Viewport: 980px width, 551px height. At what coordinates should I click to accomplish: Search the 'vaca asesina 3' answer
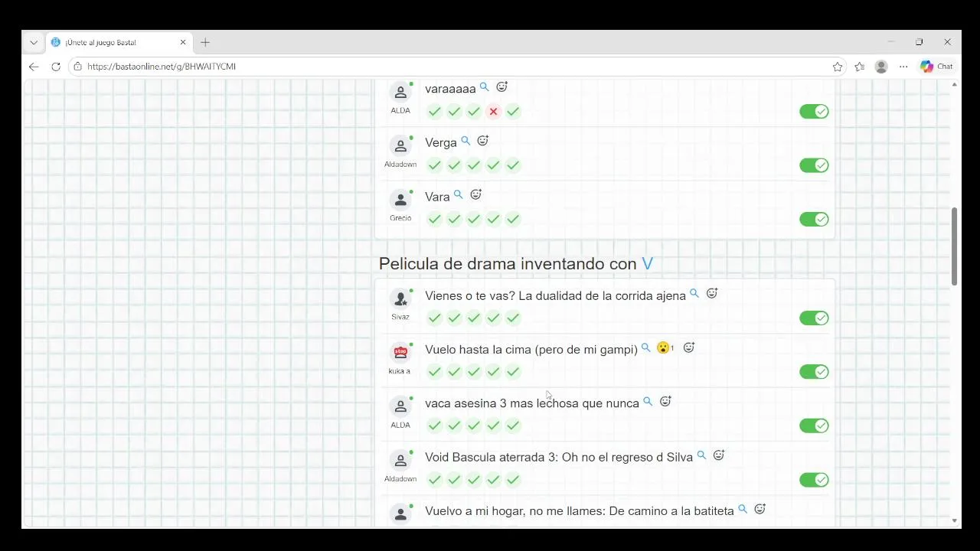(648, 401)
